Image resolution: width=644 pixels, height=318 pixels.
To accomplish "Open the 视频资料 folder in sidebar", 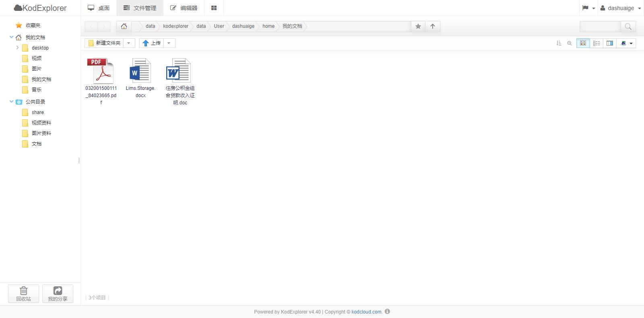I will (x=41, y=123).
